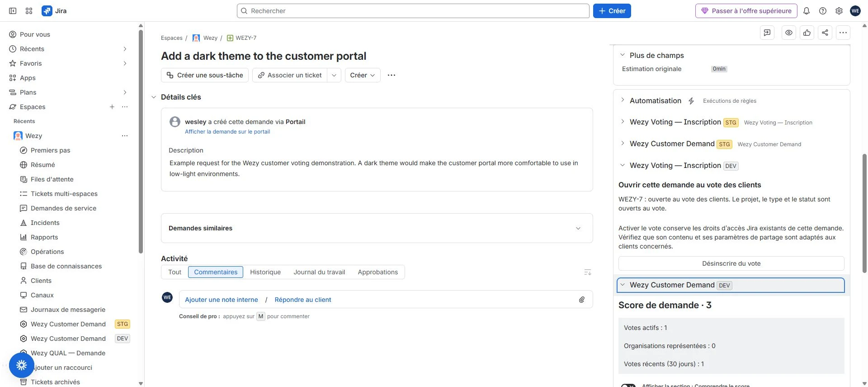Click Ajouter une note interne
Screen dimensions: 868x387
click(222, 300)
